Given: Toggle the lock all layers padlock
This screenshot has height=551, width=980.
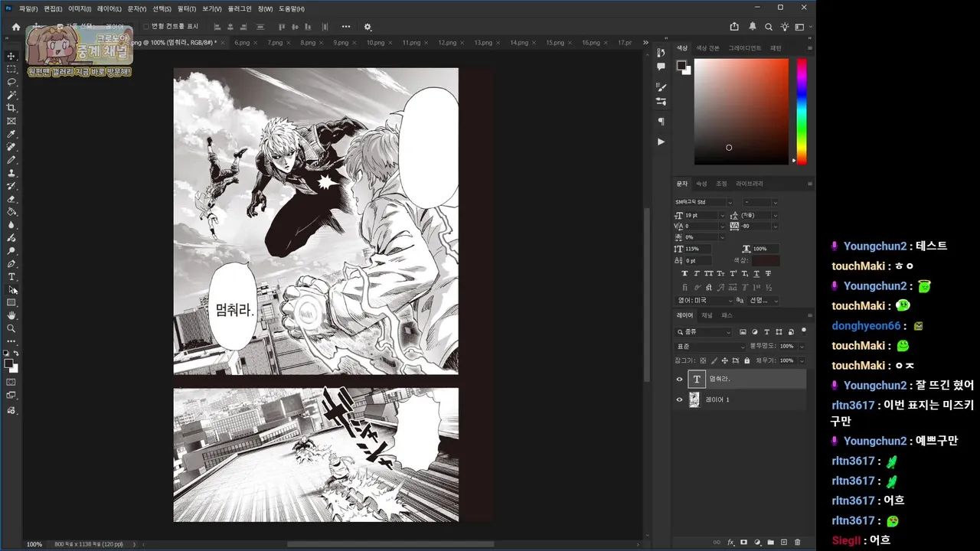Looking at the screenshot, I should point(746,360).
